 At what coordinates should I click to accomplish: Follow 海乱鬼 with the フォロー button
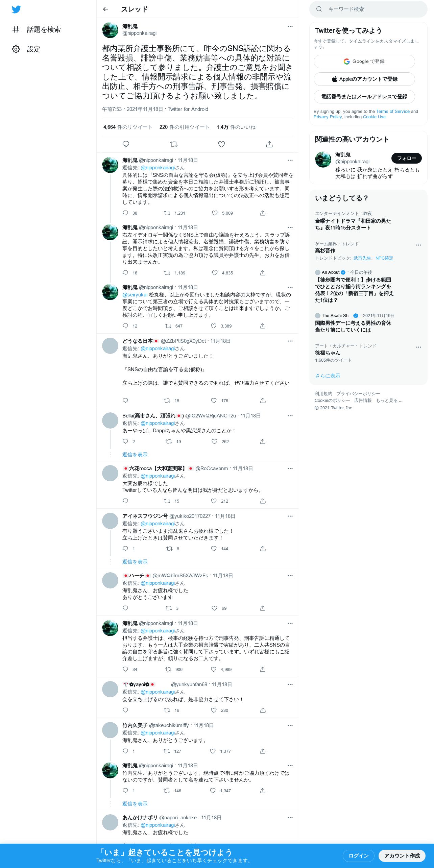click(x=407, y=158)
